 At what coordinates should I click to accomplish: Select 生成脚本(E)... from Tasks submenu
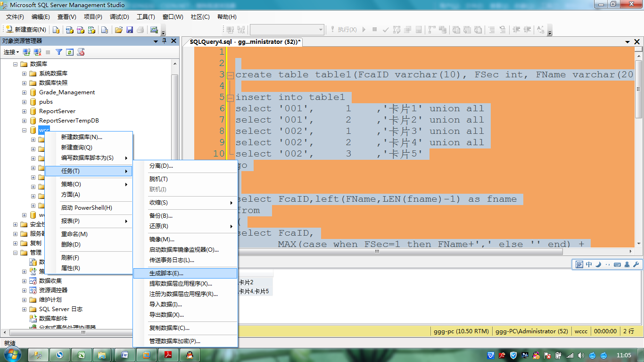click(166, 273)
